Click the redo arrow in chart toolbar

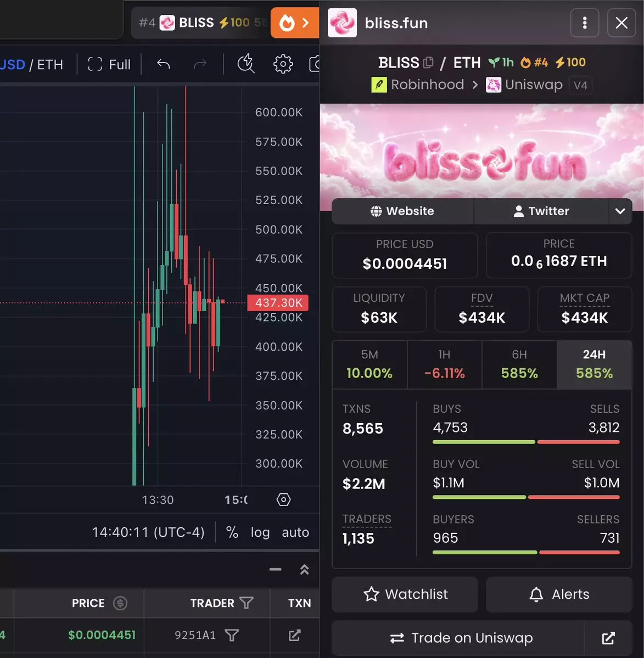[x=200, y=64]
